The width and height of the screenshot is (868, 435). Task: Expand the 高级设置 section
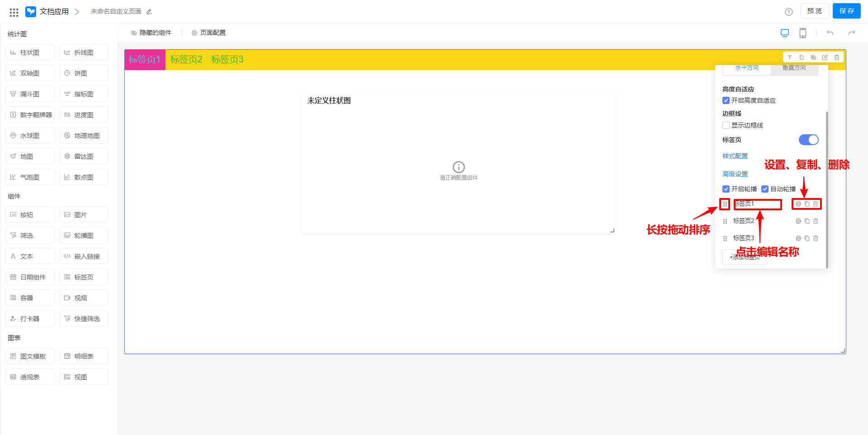(x=735, y=174)
